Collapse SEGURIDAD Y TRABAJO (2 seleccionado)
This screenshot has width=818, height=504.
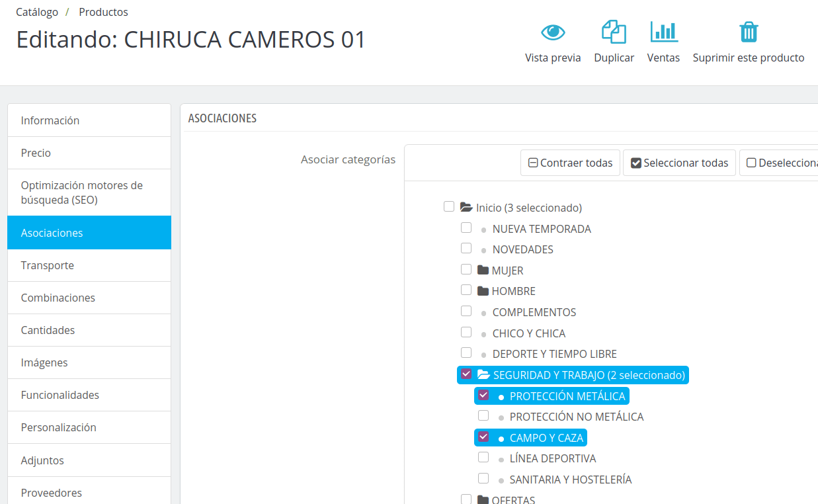589,375
